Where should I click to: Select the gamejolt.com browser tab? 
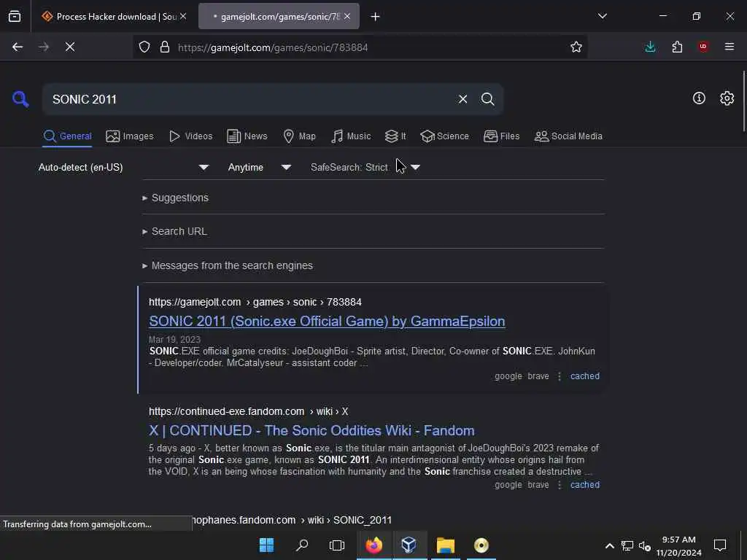tap(279, 17)
